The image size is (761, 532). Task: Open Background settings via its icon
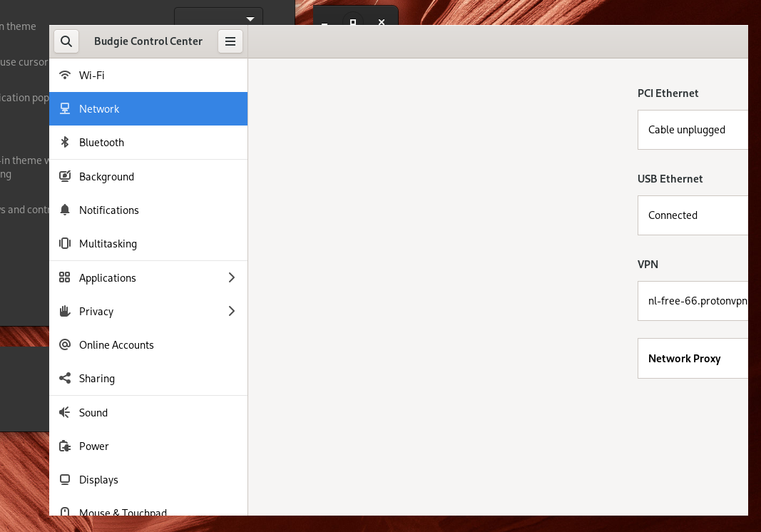65,176
